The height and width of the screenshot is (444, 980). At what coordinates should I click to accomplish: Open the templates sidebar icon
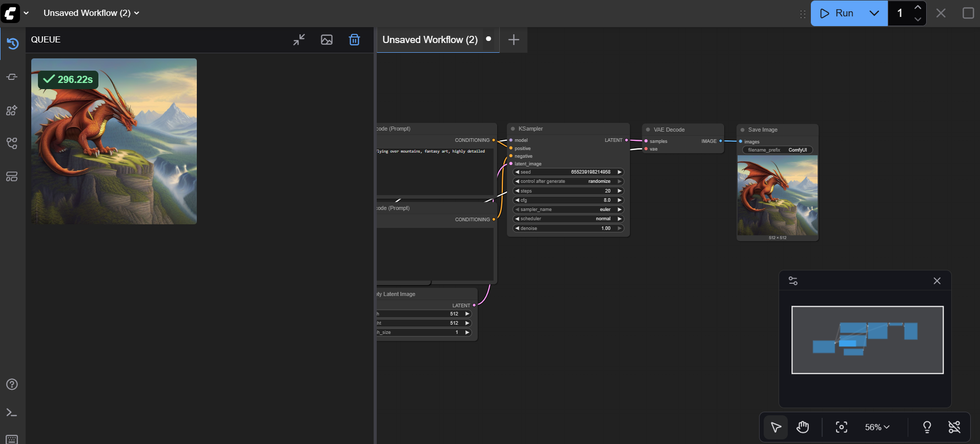(x=12, y=177)
